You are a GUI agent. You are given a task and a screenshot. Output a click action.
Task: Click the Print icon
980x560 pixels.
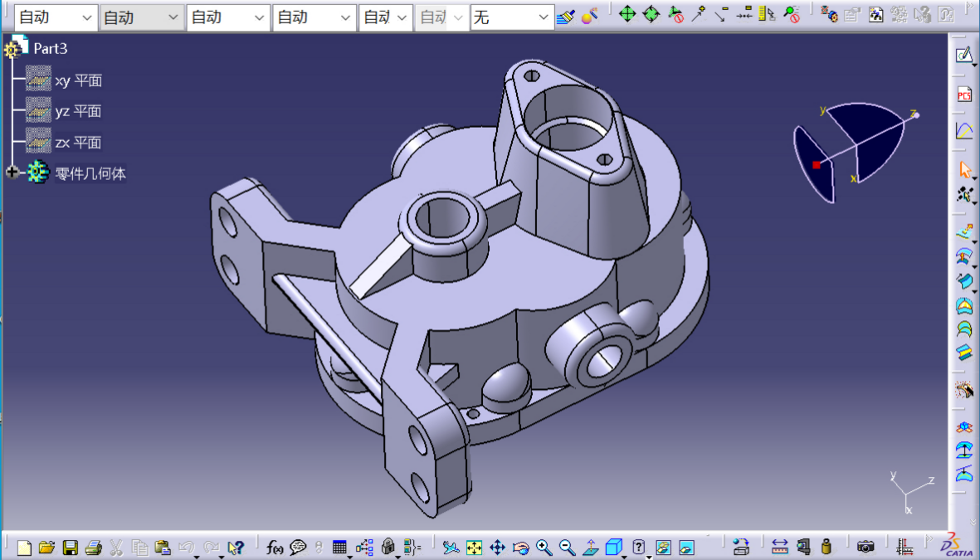(94, 548)
